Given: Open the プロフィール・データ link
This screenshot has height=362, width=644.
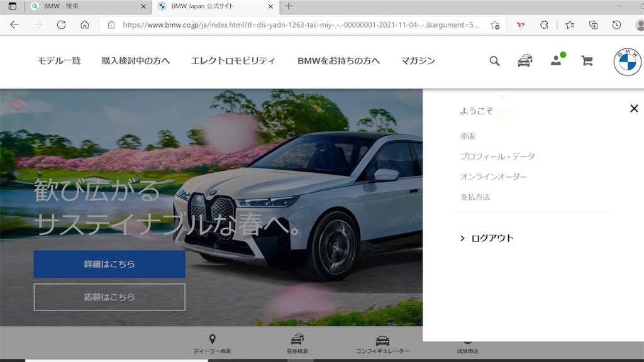Looking at the screenshot, I should 497,156.
